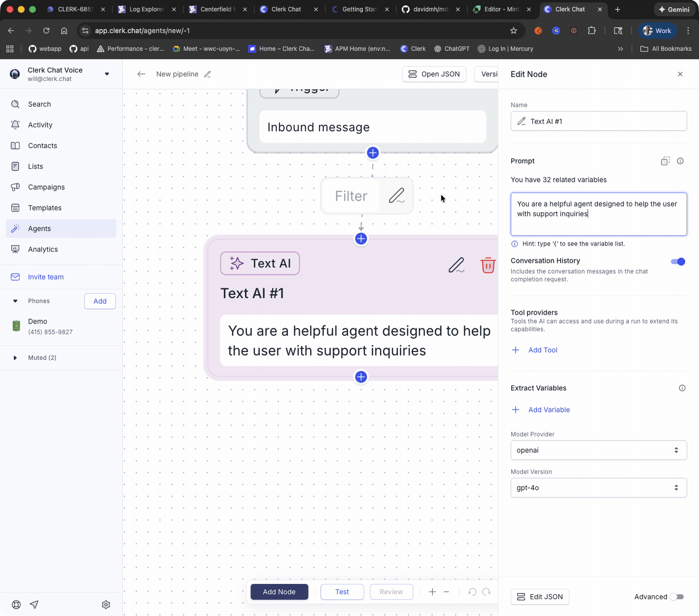The image size is (699, 616).
Task: Open the Work profile menu
Action: 658,31
